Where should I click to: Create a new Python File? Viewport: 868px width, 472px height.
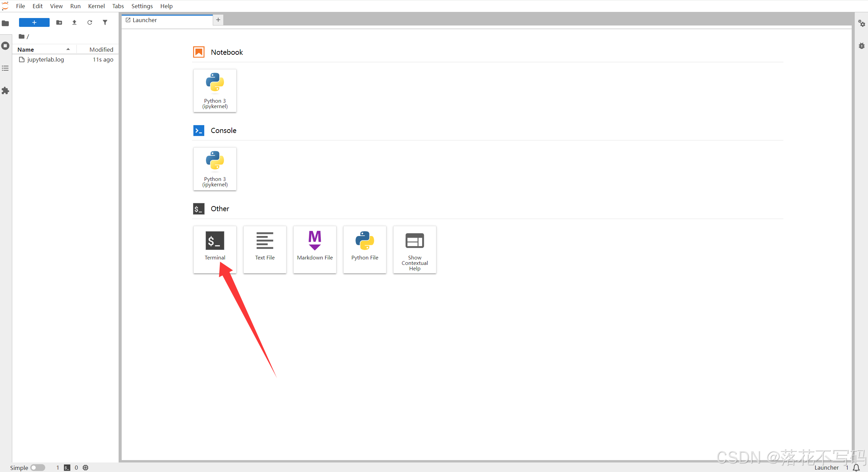tap(365, 249)
